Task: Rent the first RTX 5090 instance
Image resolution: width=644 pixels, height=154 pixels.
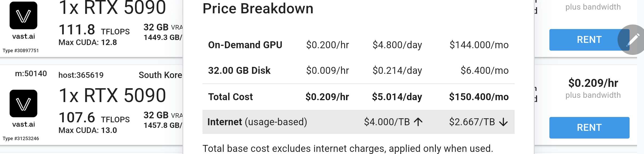Action: point(589,40)
